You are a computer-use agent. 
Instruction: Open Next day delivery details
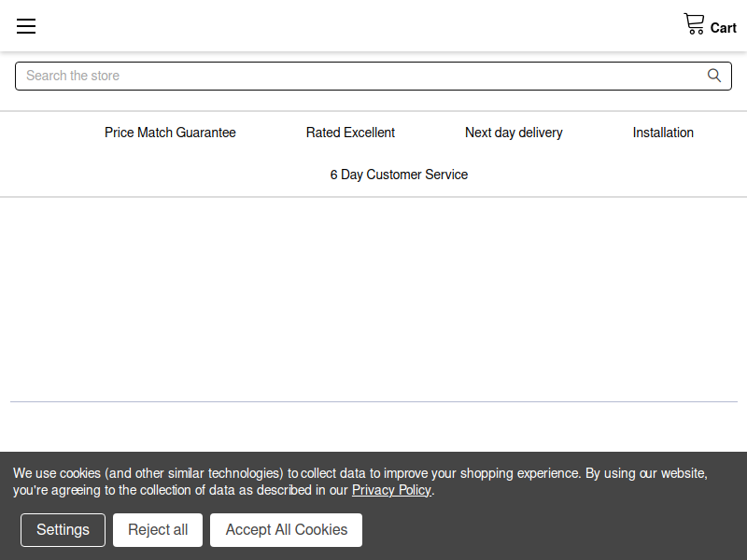[514, 133]
